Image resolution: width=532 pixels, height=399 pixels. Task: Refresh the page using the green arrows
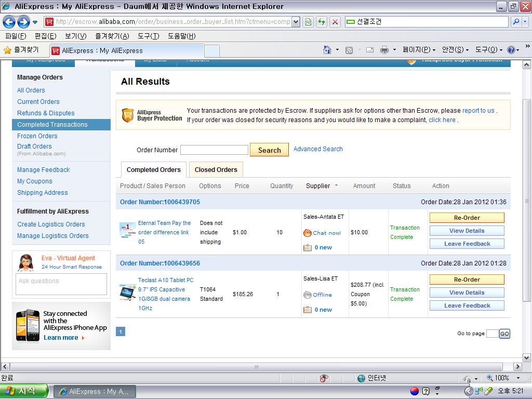[x=321, y=22]
